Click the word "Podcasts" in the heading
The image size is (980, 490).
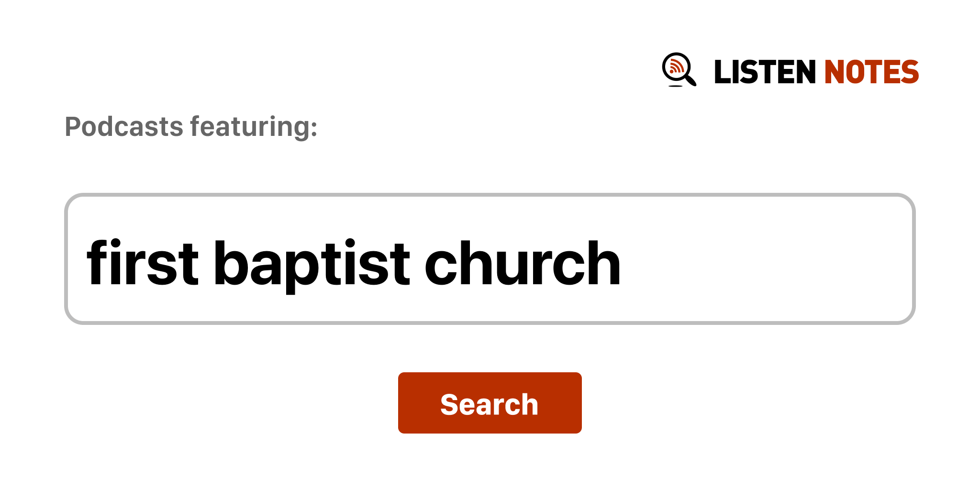tap(124, 127)
